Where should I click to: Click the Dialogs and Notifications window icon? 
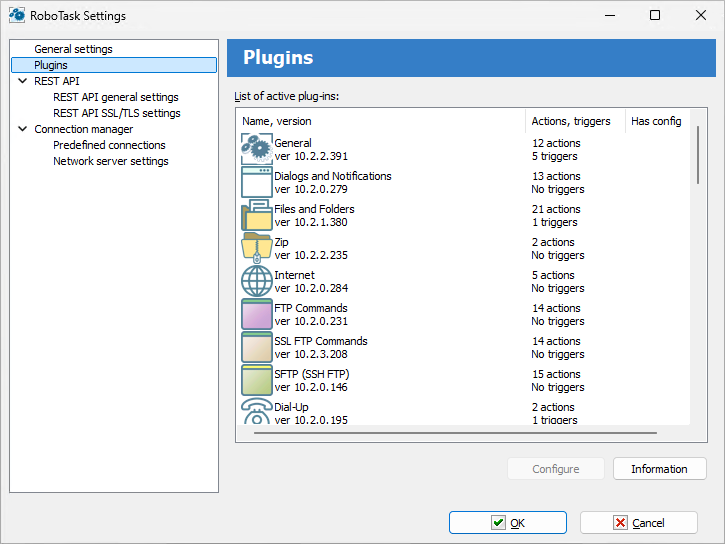pos(257,182)
